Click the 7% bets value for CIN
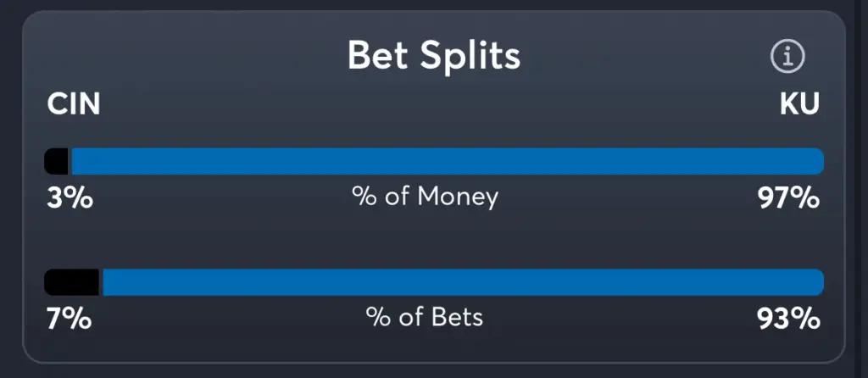 pyautogui.click(x=69, y=319)
